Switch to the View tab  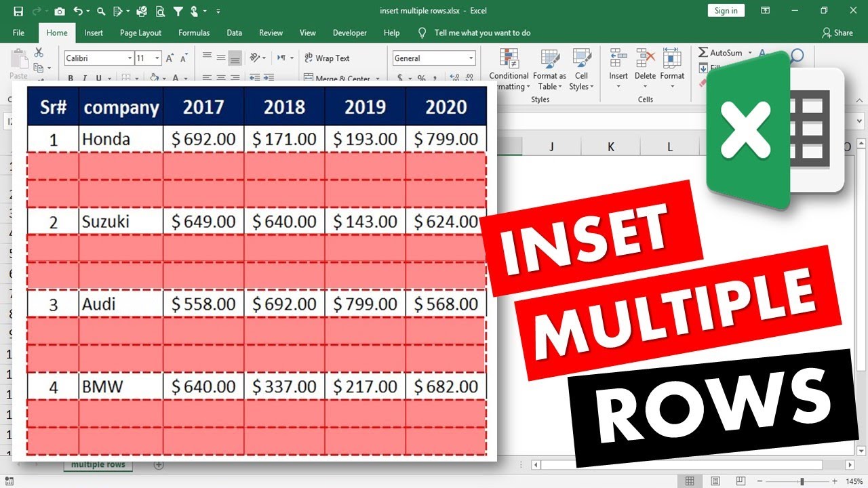point(308,33)
